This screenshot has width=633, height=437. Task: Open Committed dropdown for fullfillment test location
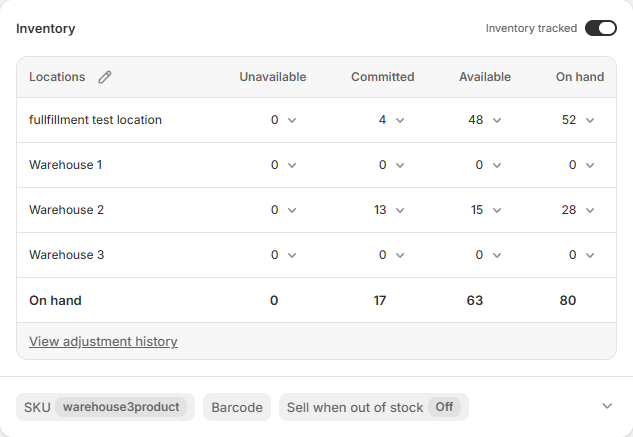tap(400, 120)
